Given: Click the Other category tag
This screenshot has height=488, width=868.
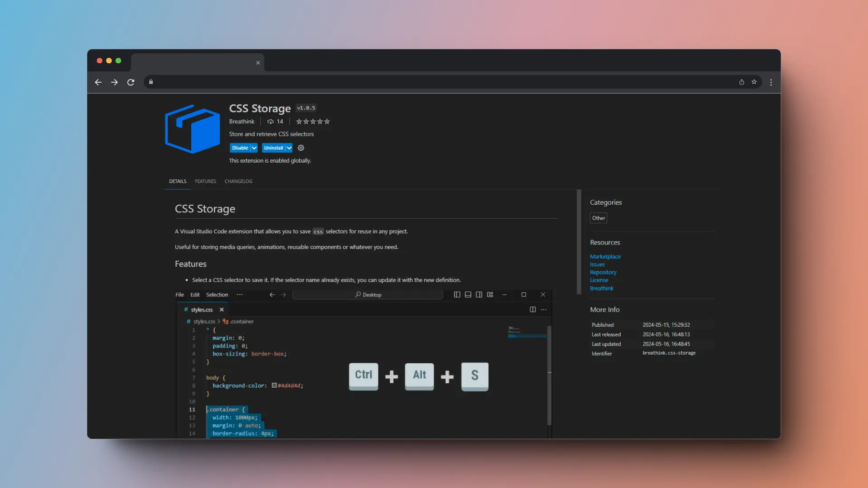Looking at the screenshot, I should click(598, 218).
